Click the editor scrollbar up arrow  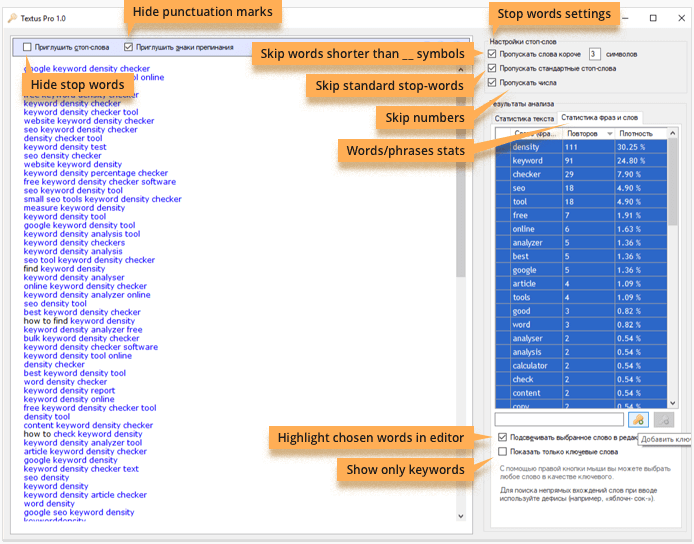click(461, 69)
